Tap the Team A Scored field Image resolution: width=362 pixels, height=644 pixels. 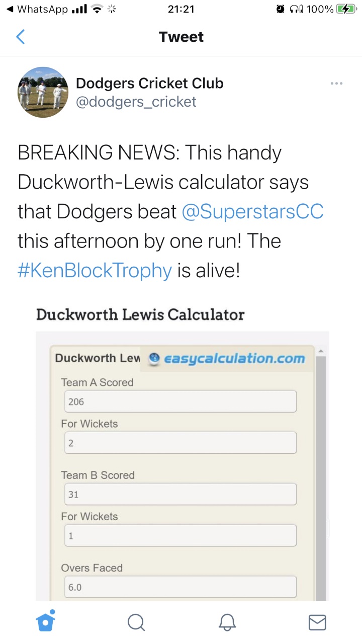tap(181, 401)
